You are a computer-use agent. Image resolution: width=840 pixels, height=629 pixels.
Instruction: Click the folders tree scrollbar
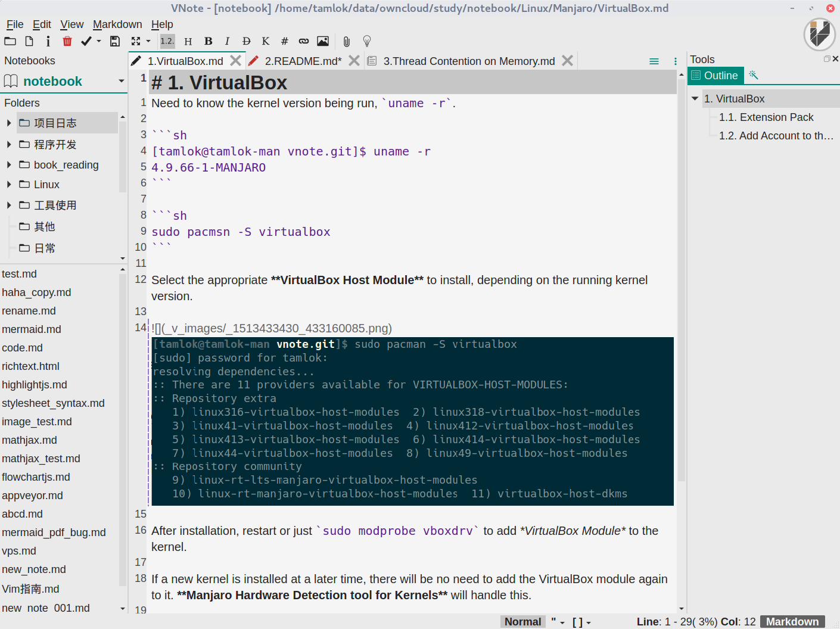coord(123,156)
